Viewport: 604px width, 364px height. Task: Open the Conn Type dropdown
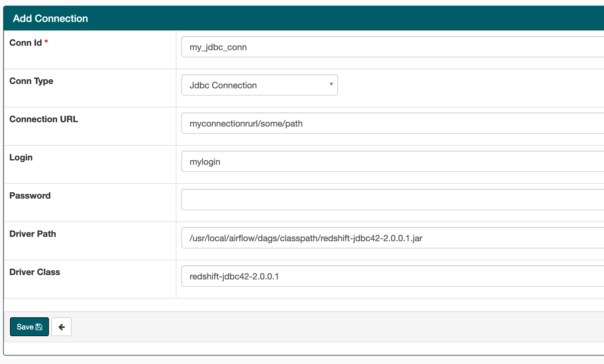(x=259, y=85)
